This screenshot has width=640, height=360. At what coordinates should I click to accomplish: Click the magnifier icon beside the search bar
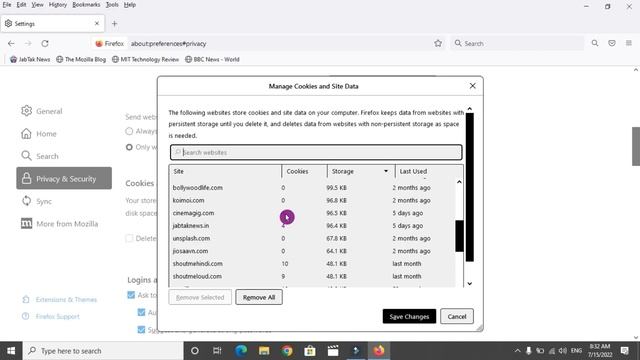tap(595, 43)
